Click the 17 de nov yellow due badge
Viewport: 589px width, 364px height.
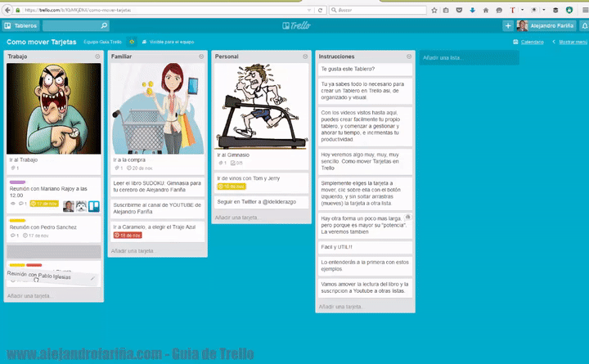[44, 204]
